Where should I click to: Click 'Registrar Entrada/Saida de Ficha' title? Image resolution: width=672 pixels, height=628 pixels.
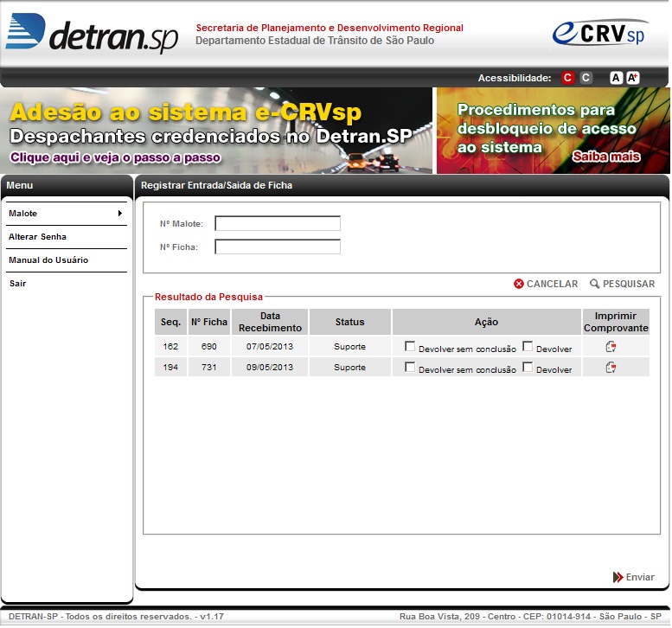click(216, 185)
